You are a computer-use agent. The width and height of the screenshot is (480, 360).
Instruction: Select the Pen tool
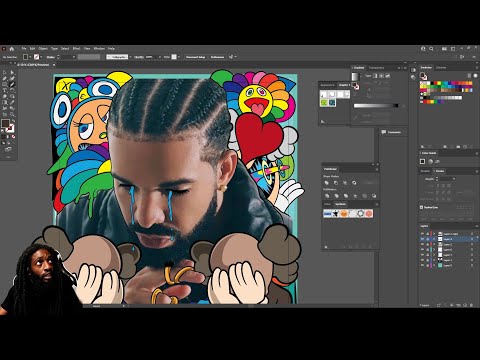[4, 78]
